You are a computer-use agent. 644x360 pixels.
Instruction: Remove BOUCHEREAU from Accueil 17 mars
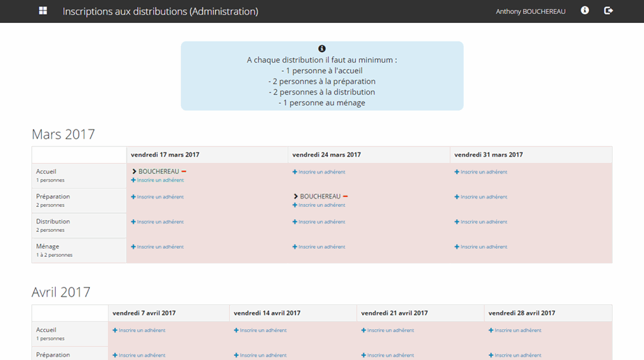[184, 171]
